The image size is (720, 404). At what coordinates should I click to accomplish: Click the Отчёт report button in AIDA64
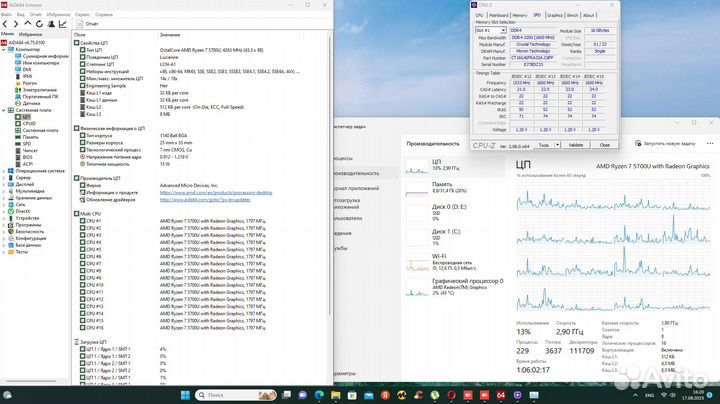88,24
